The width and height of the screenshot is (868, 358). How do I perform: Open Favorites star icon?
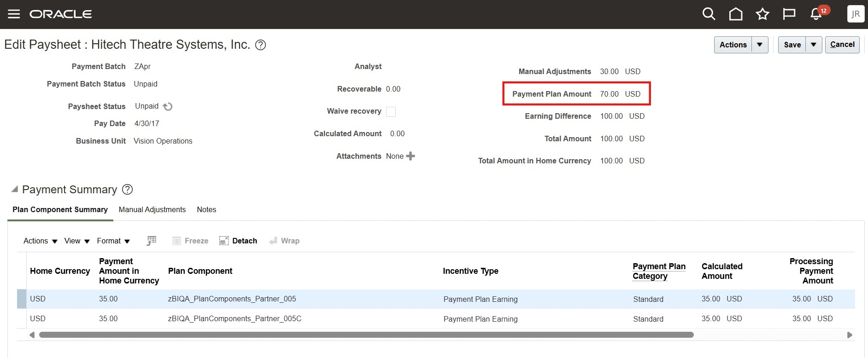tap(762, 14)
